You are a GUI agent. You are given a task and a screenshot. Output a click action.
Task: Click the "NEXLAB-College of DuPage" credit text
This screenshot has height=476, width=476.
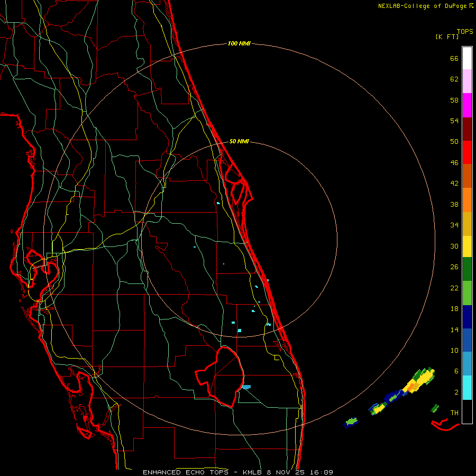423,6
